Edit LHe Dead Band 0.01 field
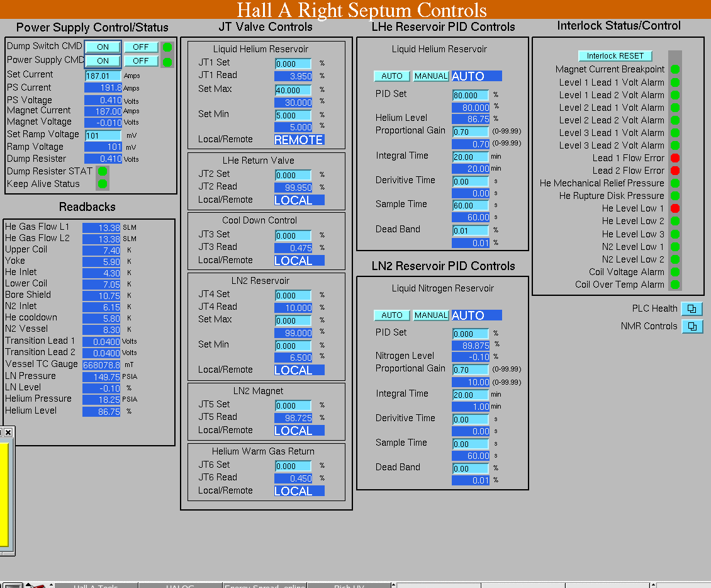Viewport: 711px width, 588px height. pos(471,230)
